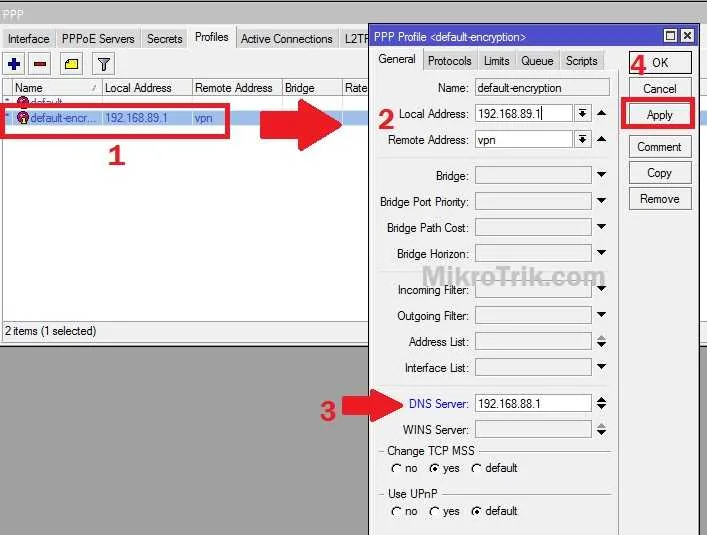The image size is (707, 535).
Task: Open the Filter funnel icon
Action: pyautogui.click(x=102, y=64)
